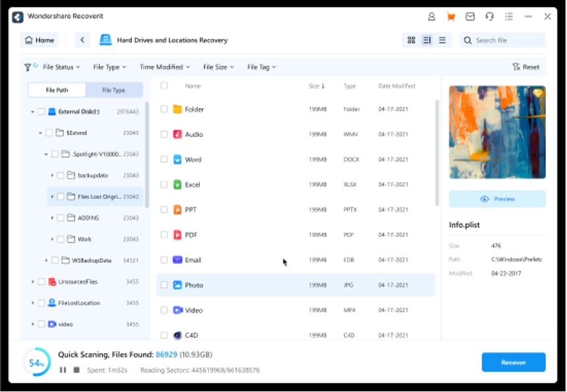The width and height of the screenshot is (567, 392).
Task: Expand the backupdata folder node
Action: point(52,176)
